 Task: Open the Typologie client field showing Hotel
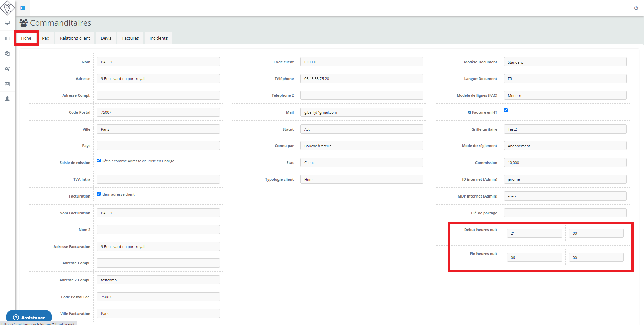pyautogui.click(x=361, y=179)
